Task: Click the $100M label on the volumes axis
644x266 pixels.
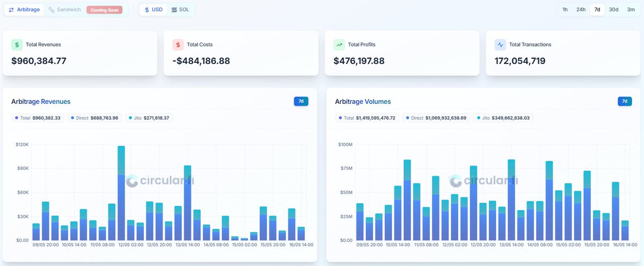Action: point(345,145)
